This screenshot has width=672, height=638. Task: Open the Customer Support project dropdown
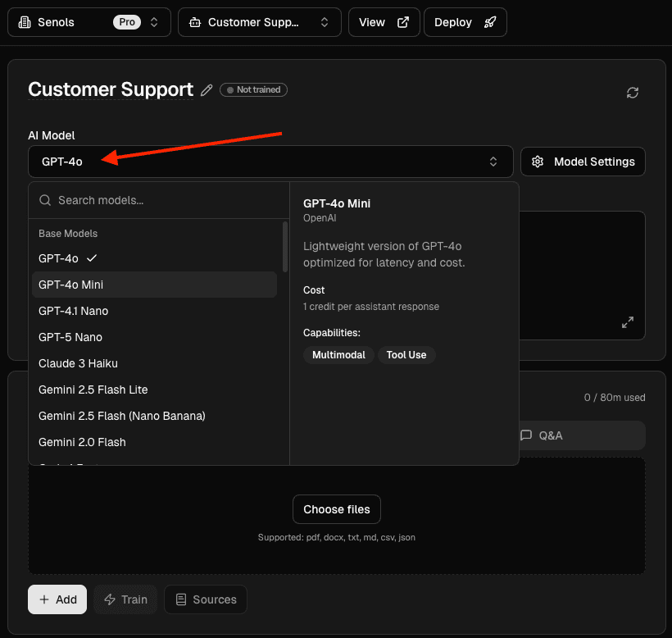(x=325, y=22)
